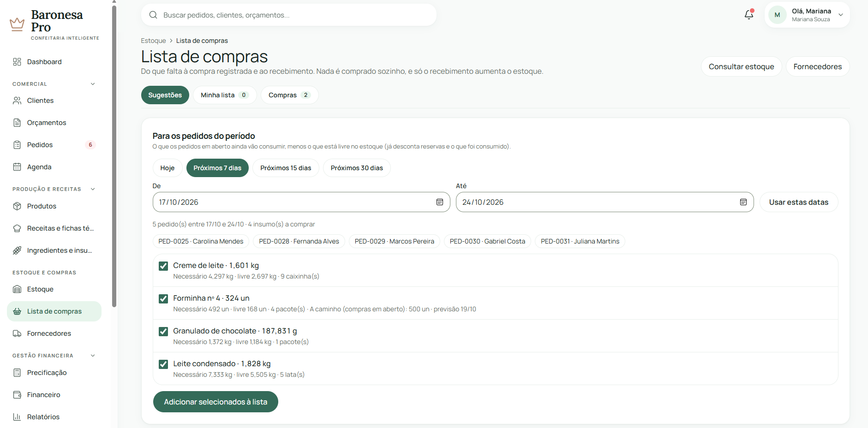Viewport: 868px width, 428px height.
Task: Uncheck the Creme de leite checkbox
Action: click(163, 266)
